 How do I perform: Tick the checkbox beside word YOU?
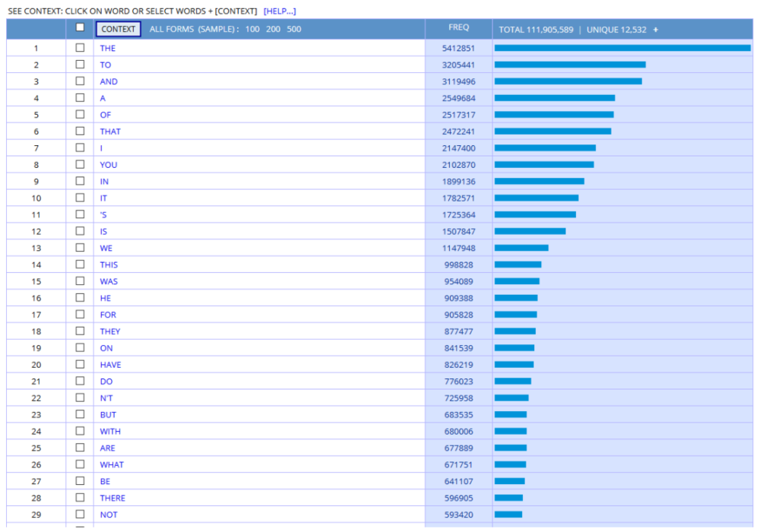80,164
